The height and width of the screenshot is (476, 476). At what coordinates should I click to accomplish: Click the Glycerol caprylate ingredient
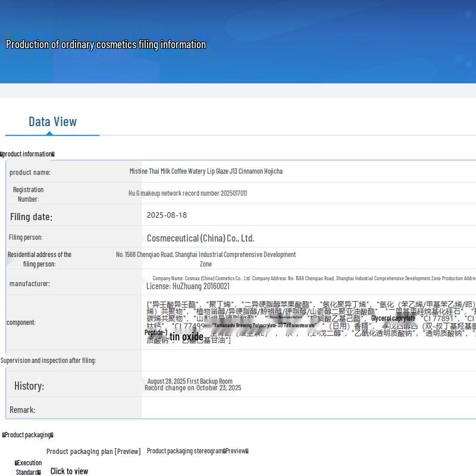(x=393, y=318)
